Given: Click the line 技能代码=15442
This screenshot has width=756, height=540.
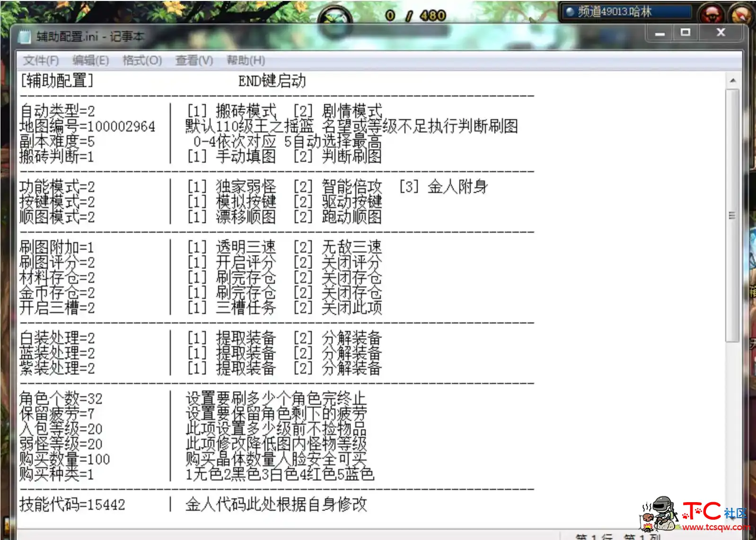Looking at the screenshot, I should coord(72,505).
